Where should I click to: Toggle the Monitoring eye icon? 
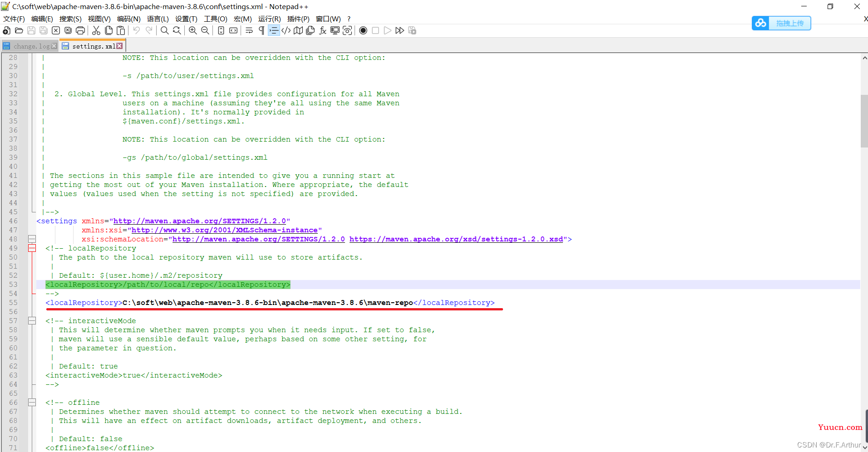pyautogui.click(x=347, y=30)
